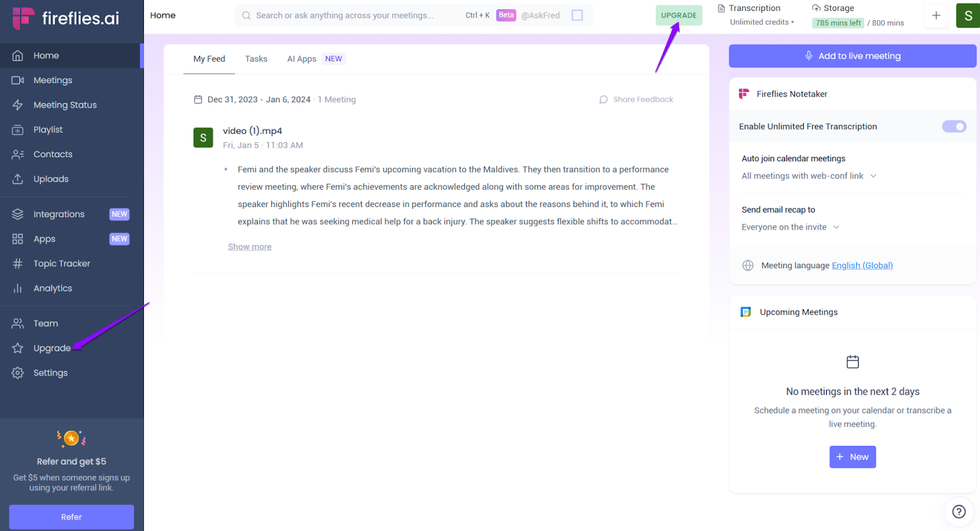Expand the Send email recap to dropdown
The width and height of the screenshot is (980, 531).
791,227
